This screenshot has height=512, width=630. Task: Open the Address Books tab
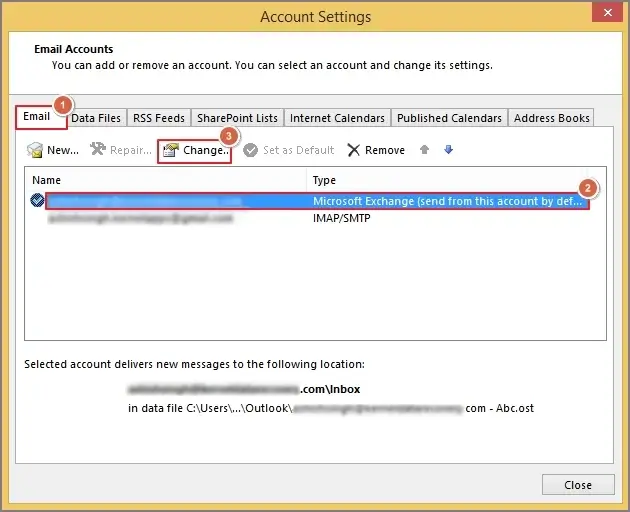[551, 118]
